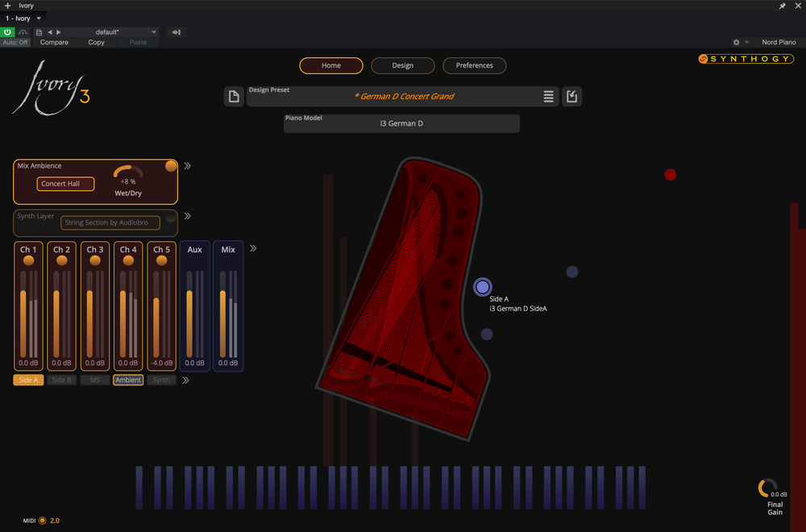806x532 pixels.
Task: Select Side B channel source
Action: (x=62, y=380)
